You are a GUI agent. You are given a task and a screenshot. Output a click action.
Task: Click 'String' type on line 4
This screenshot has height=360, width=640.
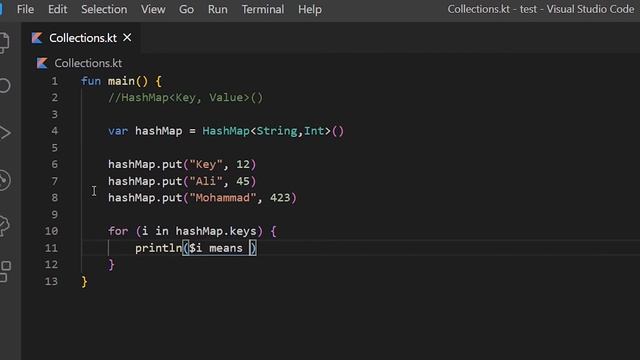[x=277, y=131]
